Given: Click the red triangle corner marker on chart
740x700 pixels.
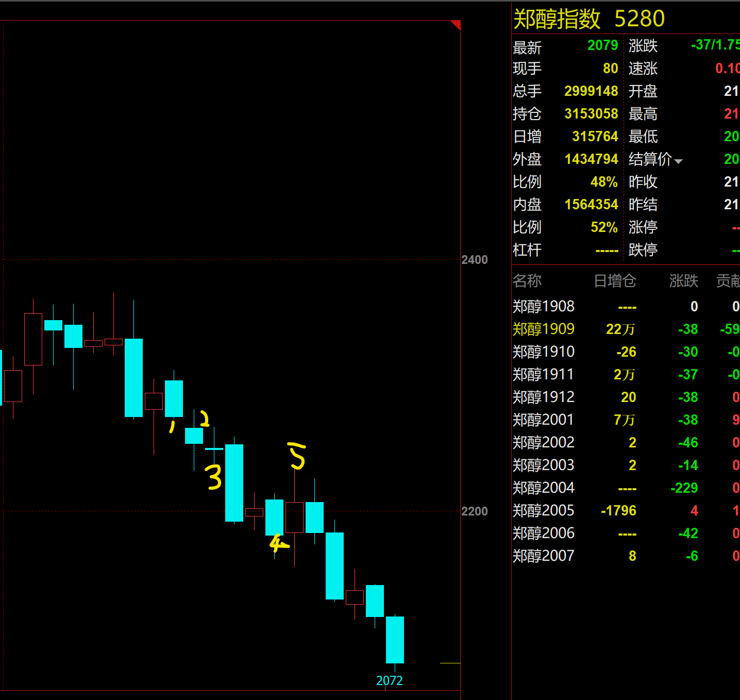Looking at the screenshot, I should pyautogui.click(x=457, y=24).
